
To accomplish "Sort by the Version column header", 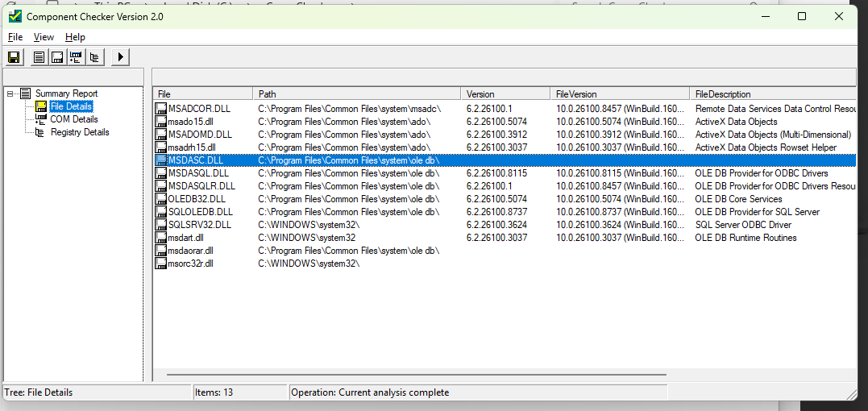I will (505, 94).
